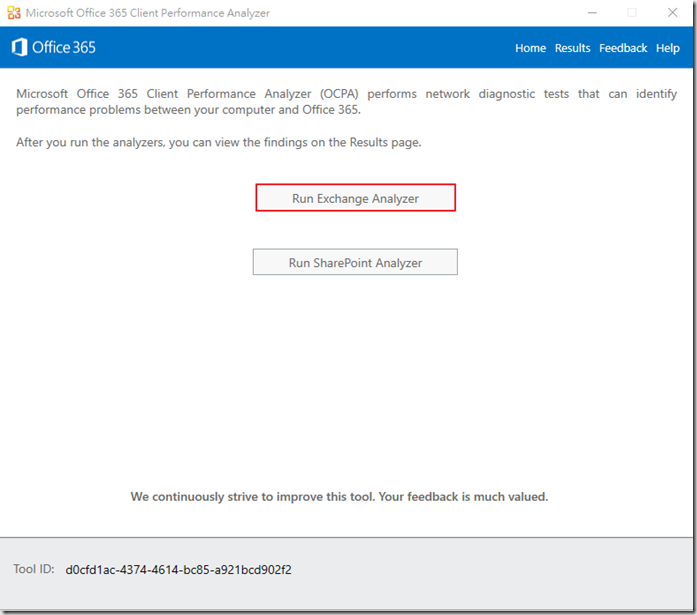Click the bold feedback message at bottom
Screen dimensions: 697x615
tap(339, 496)
